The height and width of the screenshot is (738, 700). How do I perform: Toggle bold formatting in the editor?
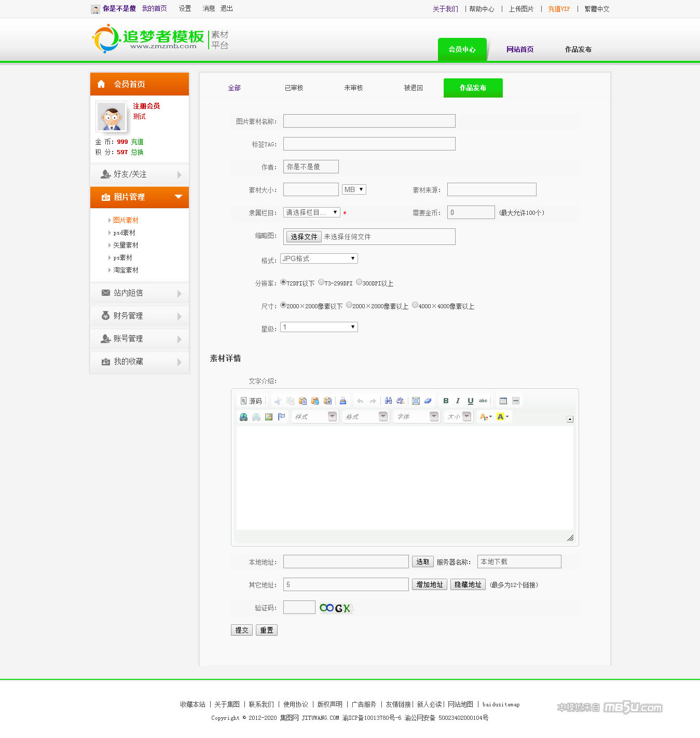tap(446, 401)
